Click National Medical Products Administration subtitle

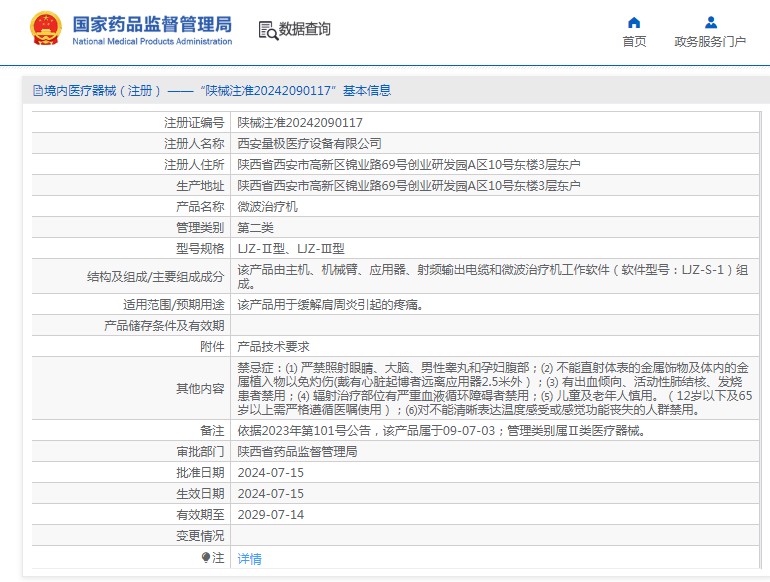point(152,42)
